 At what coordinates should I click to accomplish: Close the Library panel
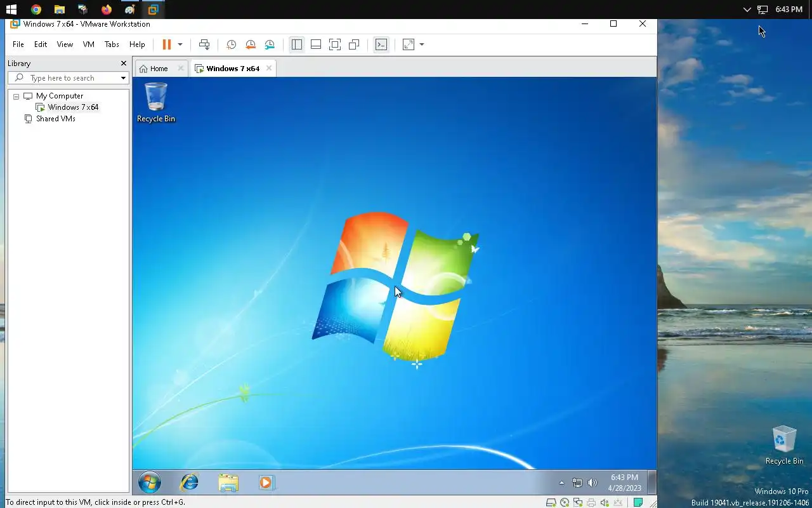(124, 63)
